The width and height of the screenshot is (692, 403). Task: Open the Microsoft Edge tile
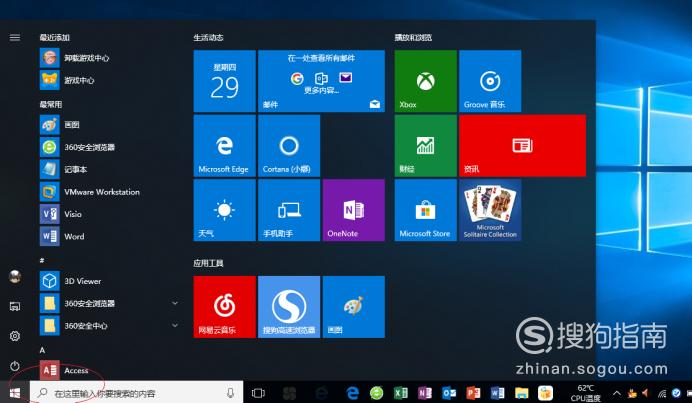pyautogui.click(x=225, y=146)
